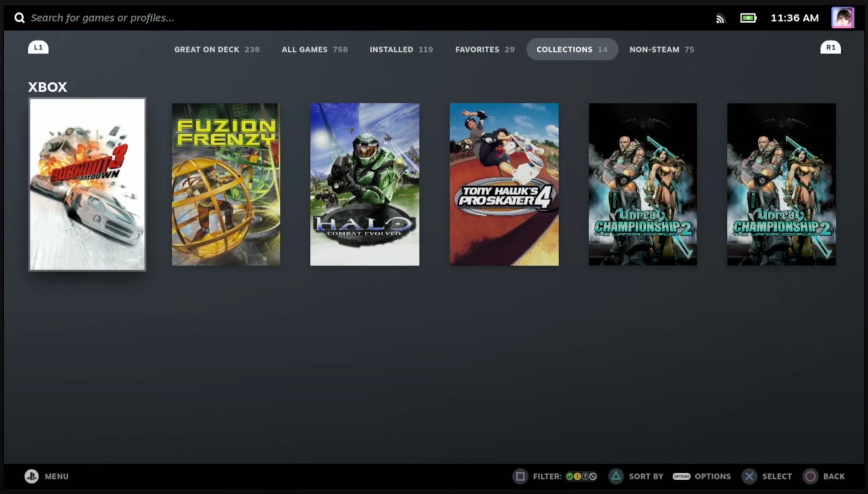Open the Favorites tab
This screenshot has width=868, height=494.
click(485, 49)
